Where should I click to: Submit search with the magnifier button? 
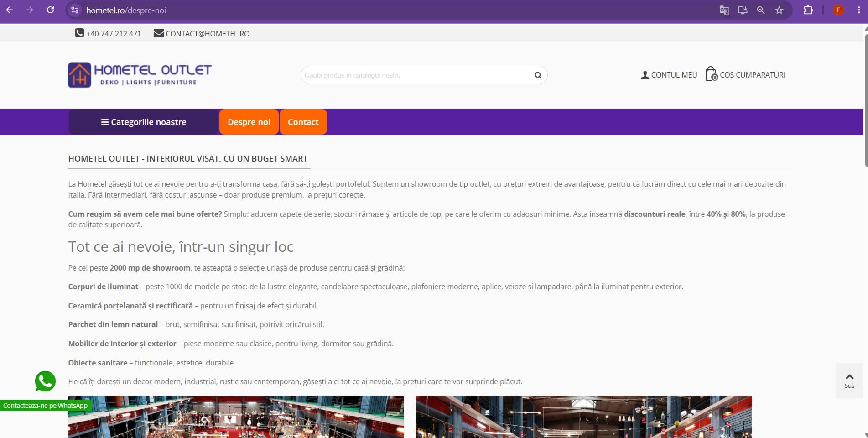(538, 75)
